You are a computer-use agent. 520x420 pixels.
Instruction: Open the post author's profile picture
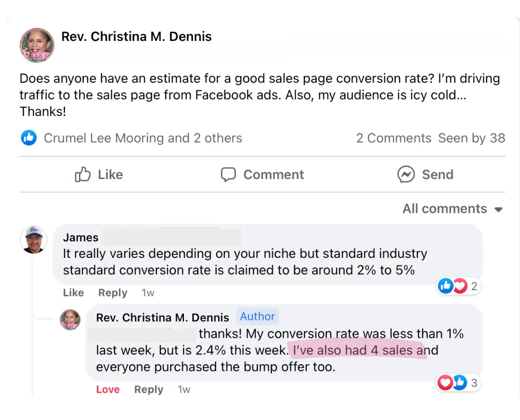(x=37, y=45)
